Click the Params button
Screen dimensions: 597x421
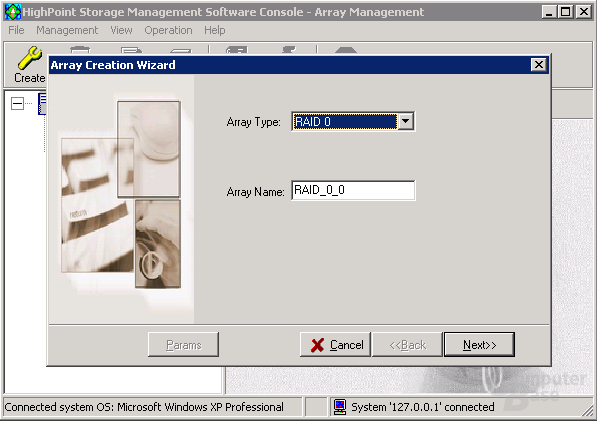tap(184, 344)
